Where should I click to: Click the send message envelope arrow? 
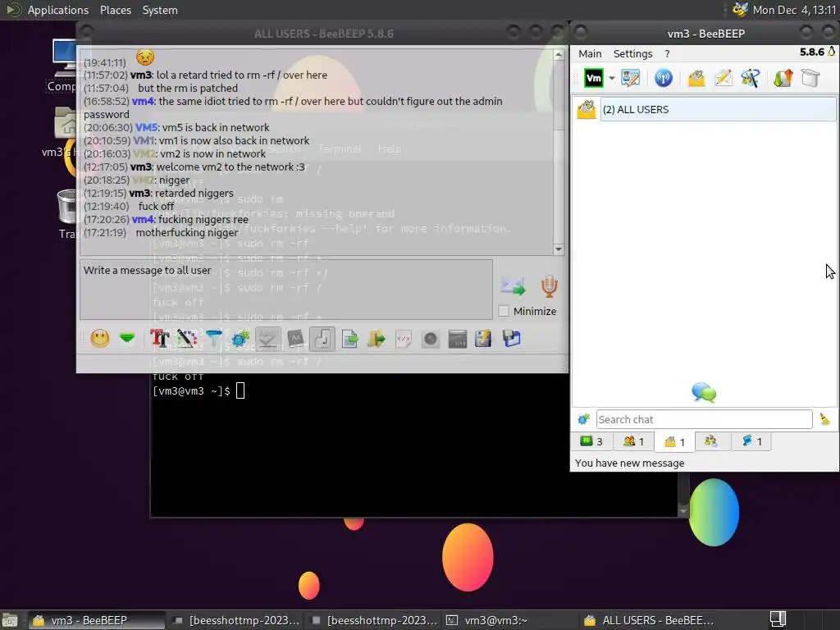(514, 286)
